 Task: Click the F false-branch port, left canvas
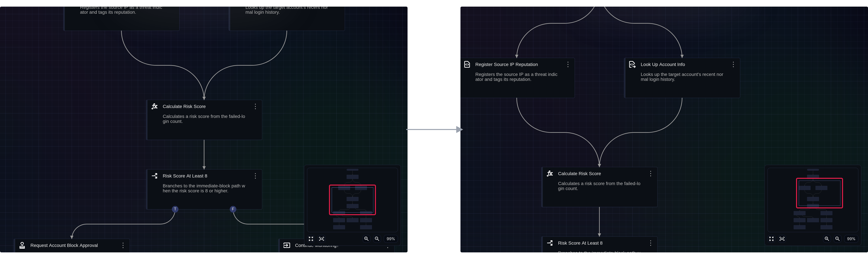point(233,209)
